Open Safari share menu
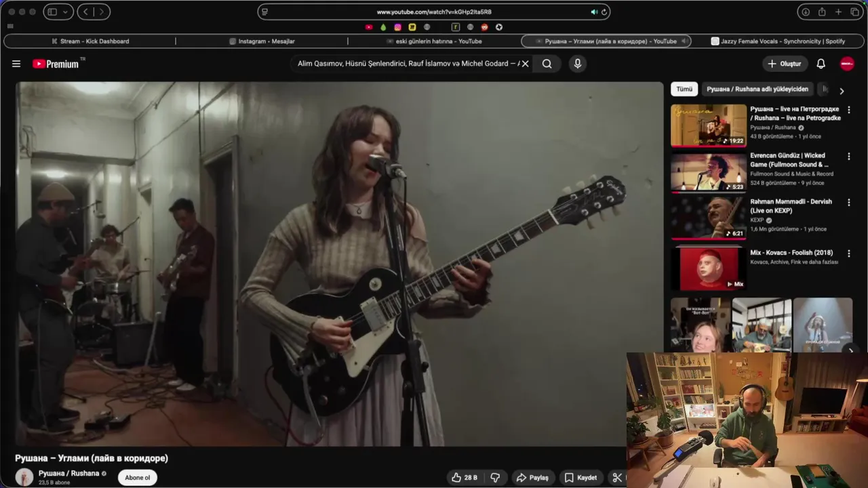868x488 pixels. 822,12
